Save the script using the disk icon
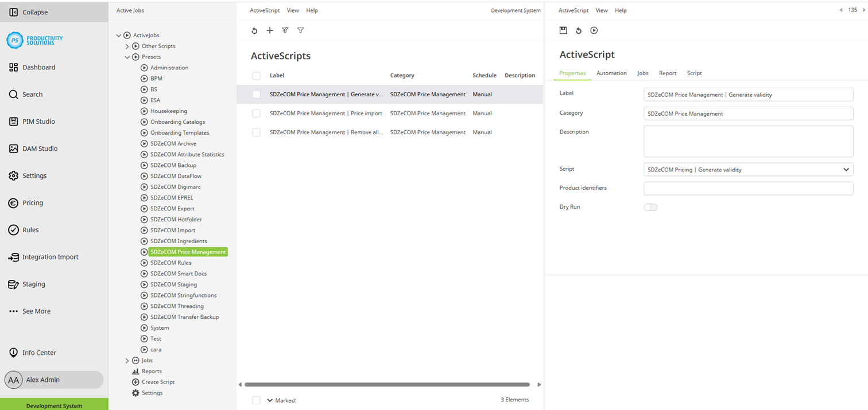This screenshot has width=868, height=410. tap(563, 30)
